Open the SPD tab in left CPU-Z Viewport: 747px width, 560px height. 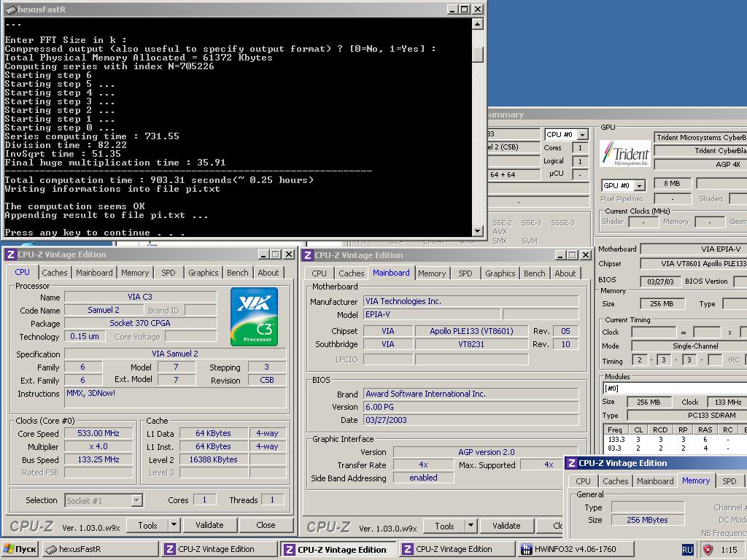(169, 273)
